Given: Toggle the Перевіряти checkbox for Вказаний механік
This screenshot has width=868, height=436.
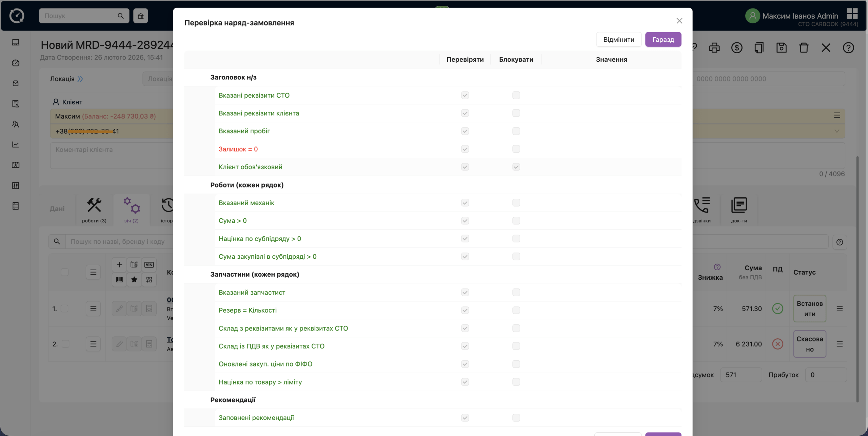Looking at the screenshot, I should [465, 203].
